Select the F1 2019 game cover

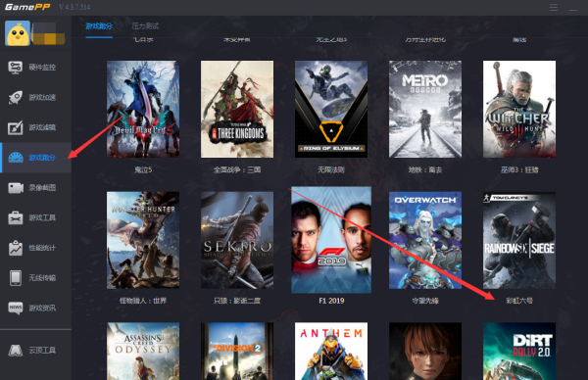[x=331, y=240]
